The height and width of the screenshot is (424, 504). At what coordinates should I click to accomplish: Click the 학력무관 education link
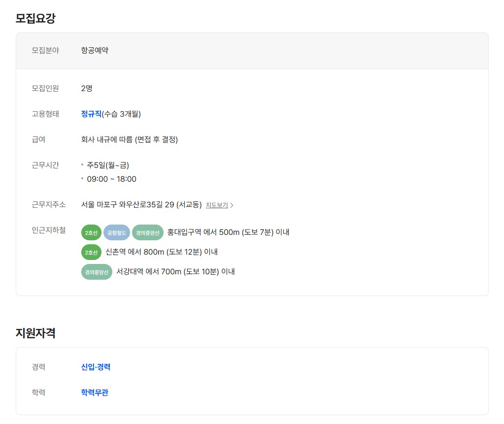click(95, 392)
